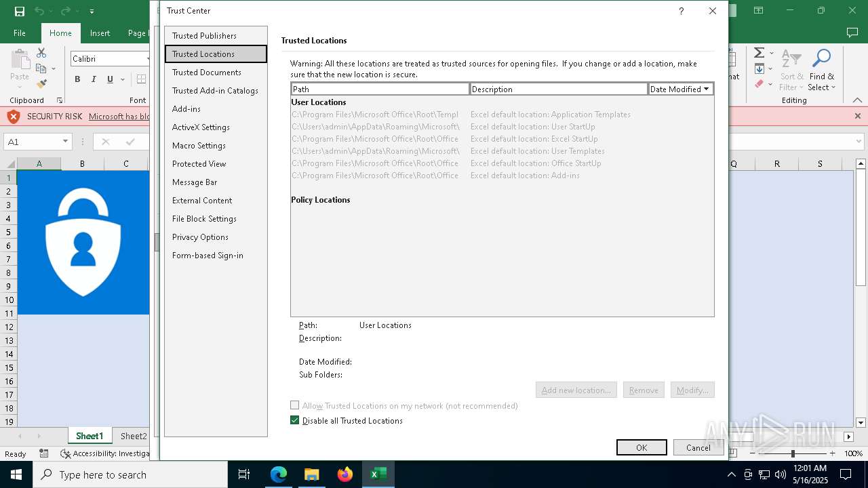The image size is (868, 488).
Task: Toggle Bold formatting
Action: point(77,79)
